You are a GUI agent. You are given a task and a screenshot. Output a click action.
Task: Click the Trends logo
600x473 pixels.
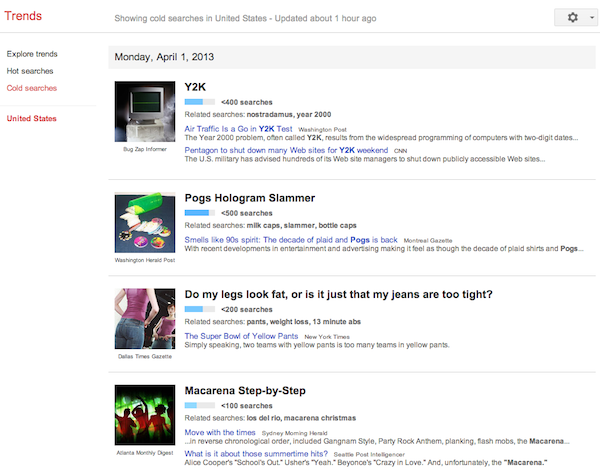click(x=23, y=16)
